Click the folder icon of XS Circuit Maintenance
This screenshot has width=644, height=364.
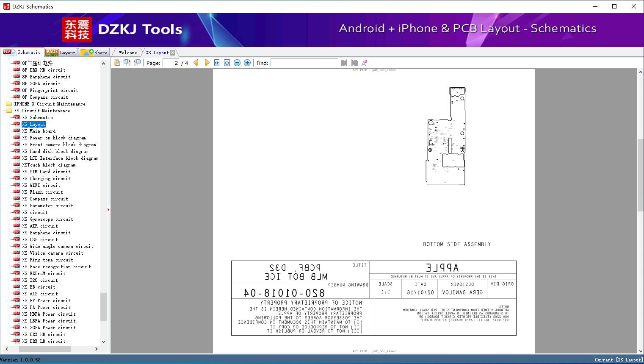tap(8, 110)
